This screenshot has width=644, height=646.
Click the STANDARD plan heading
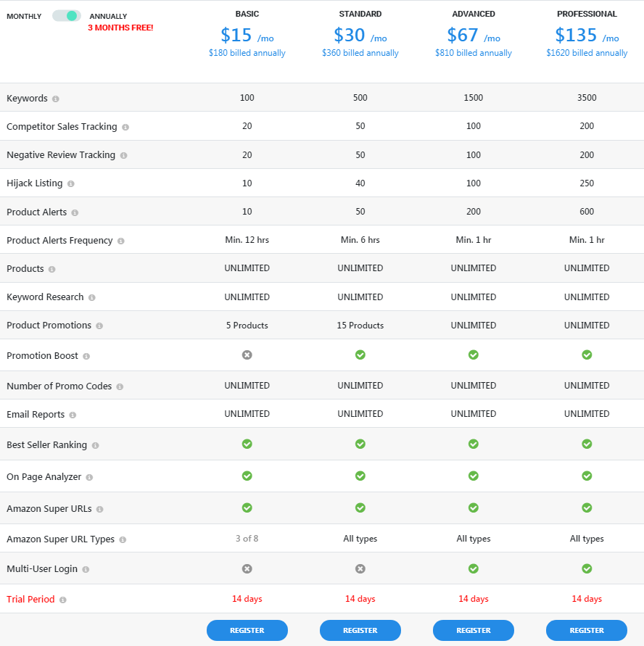click(360, 14)
